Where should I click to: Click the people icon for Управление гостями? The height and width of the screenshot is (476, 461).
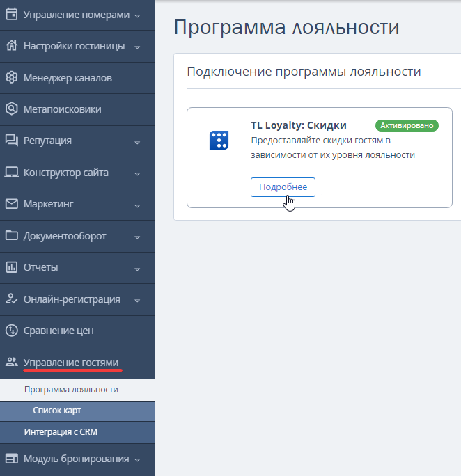(x=12, y=362)
